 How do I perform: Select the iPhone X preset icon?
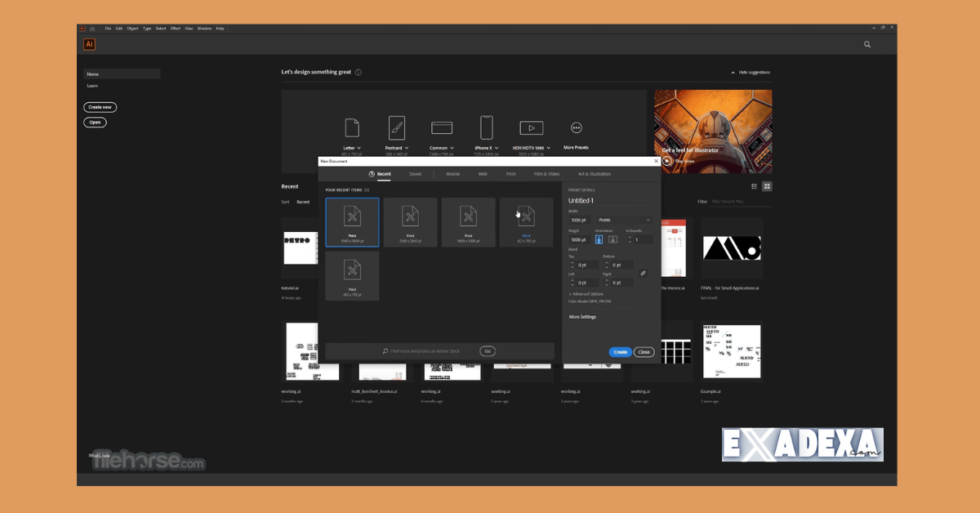click(x=486, y=128)
